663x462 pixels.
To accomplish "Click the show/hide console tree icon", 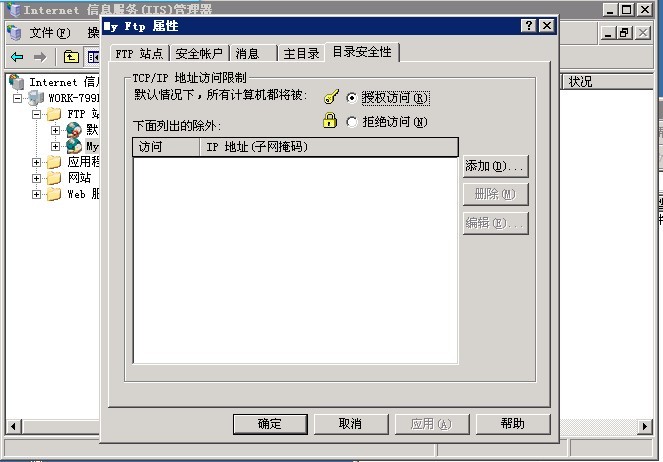I will [93, 57].
